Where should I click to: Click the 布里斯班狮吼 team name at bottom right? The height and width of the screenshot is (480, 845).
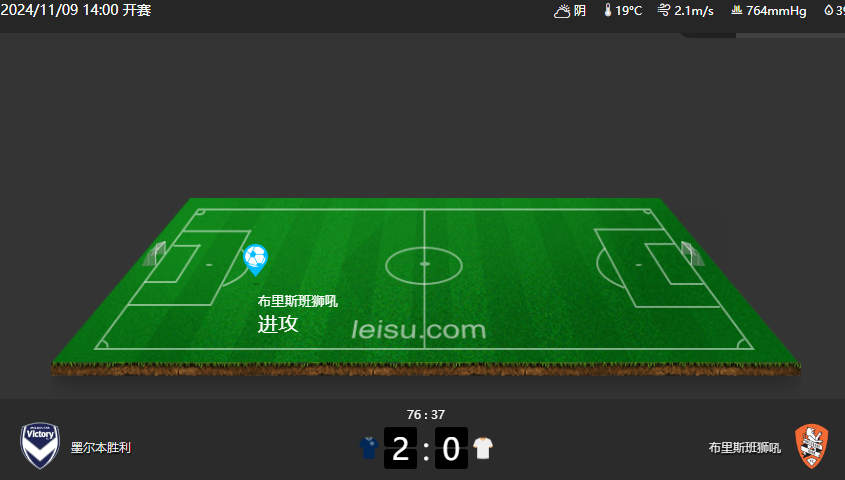pos(744,448)
